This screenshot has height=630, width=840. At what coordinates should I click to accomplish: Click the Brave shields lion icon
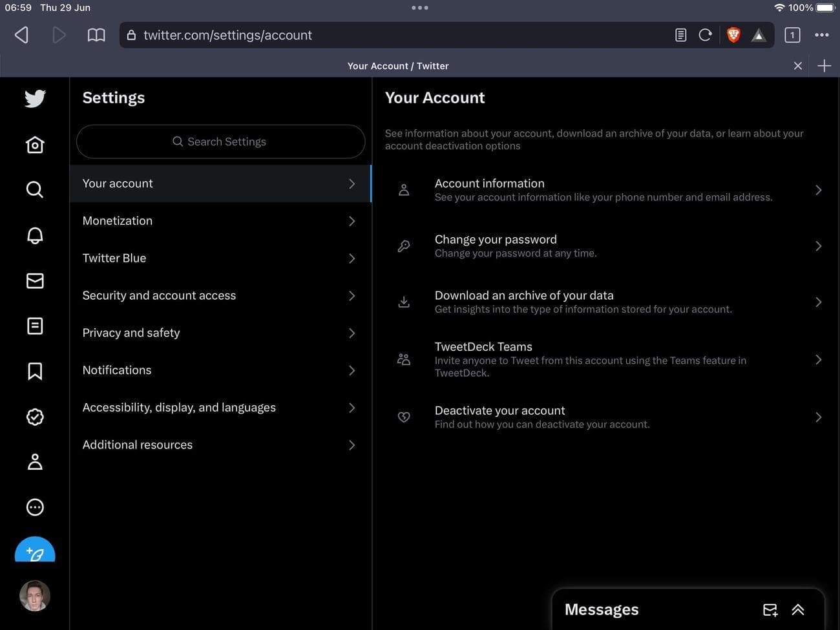(x=733, y=35)
